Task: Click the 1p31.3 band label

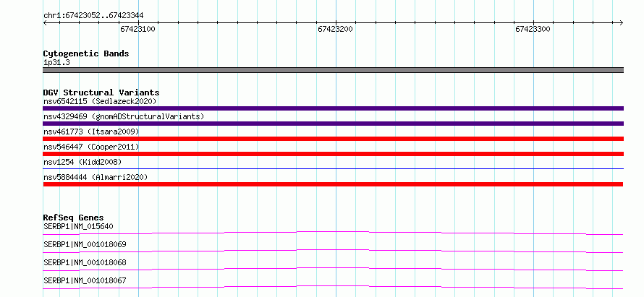Action: (x=56, y=63)
